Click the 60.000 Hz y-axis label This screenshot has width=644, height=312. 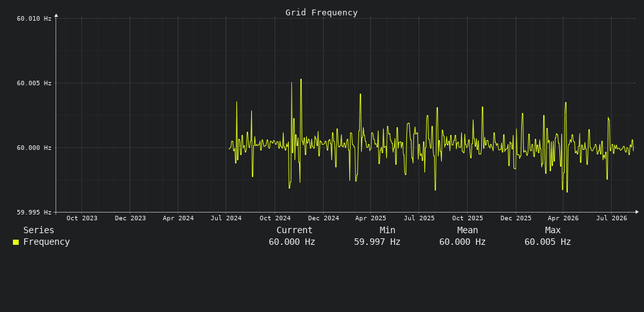34,148
